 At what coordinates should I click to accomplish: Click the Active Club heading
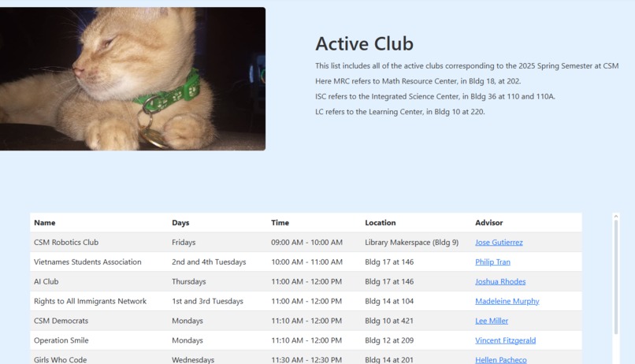point(364,44)
